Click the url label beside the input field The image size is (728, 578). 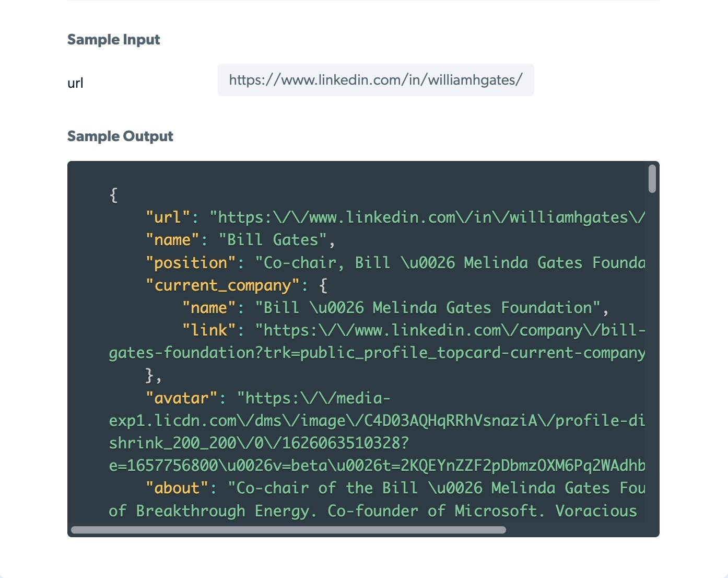click(75, 82)
